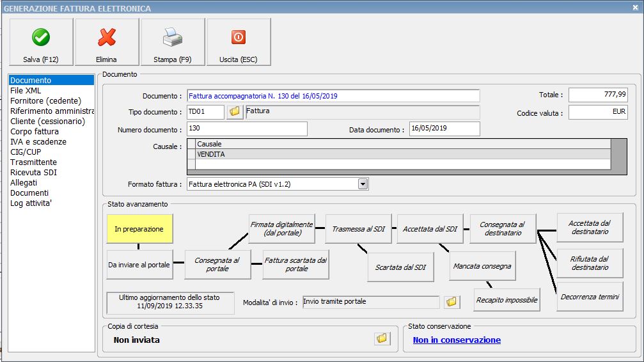Image resolution: width=644 pixels, height=362 pixels.
Task: Click the Modalita' di invio field
Action: coord(371,302)
